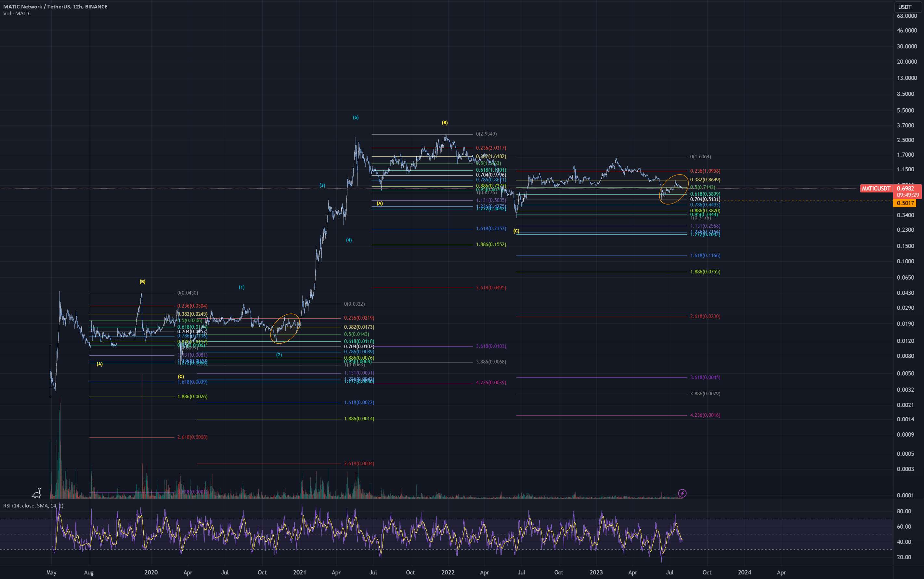
Task: Click the MATICUSDT price label
Action: click(x=876, y=189)
